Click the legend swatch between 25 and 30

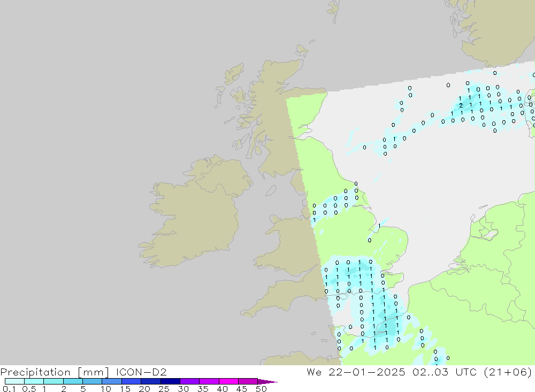[x=170, y=381]
